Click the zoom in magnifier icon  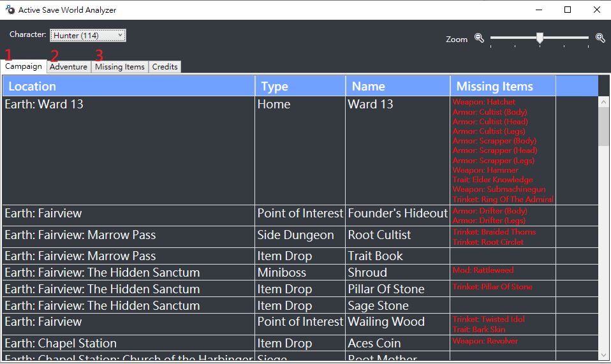point(601,38)
